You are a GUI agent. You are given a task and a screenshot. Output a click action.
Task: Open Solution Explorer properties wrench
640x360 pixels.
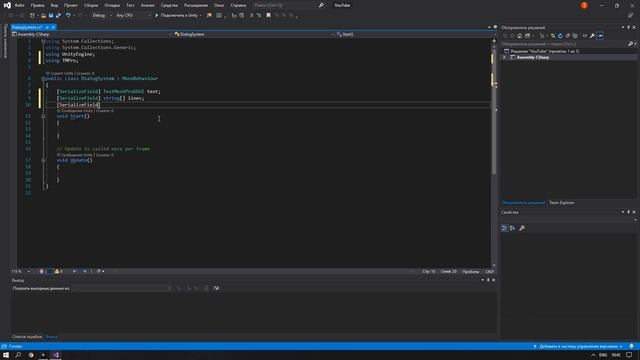pyautogui.click(x=592, y=36)
